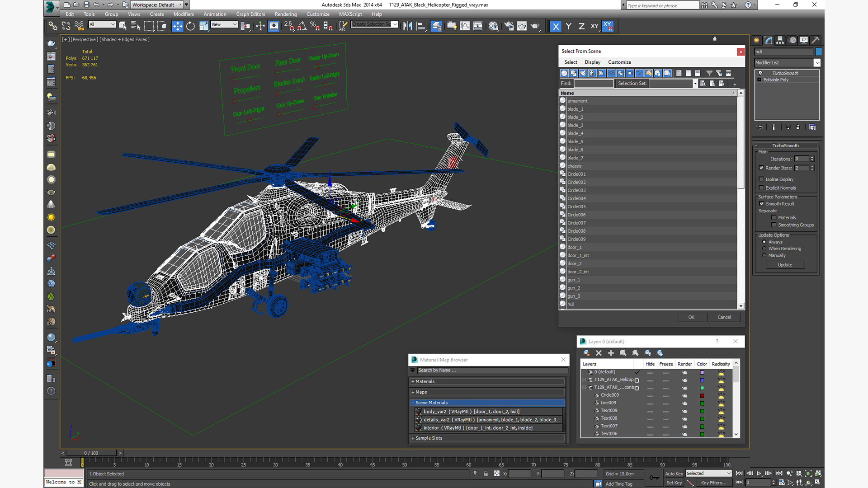This screenshot has width=868, height=488.
Task: Enable Separate by Materials checkbox
Action: pyautogui.click(x=774, y=217)
